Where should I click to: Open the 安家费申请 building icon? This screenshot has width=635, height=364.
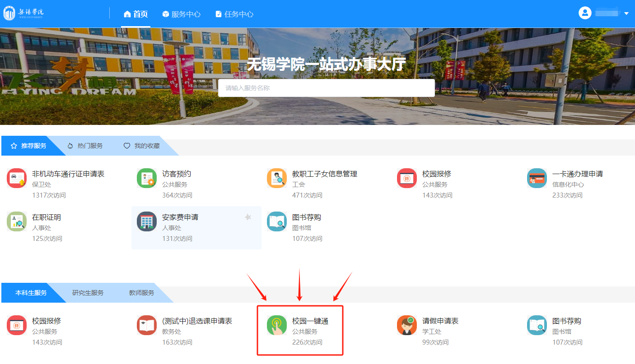pyautogui.click(x=147, y=221)
